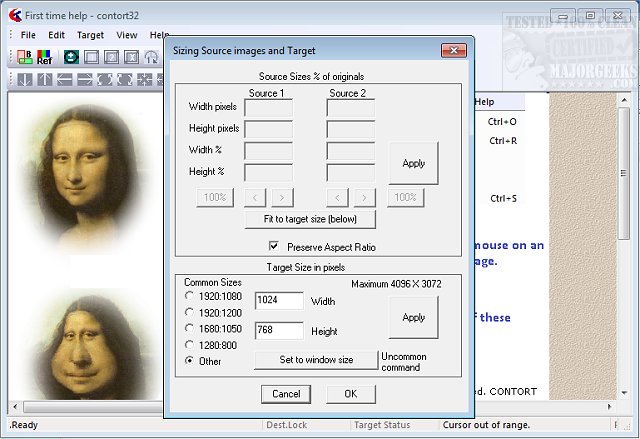Click Apply for source sizes
Screen dimensions: 640x439
[414, 163]
